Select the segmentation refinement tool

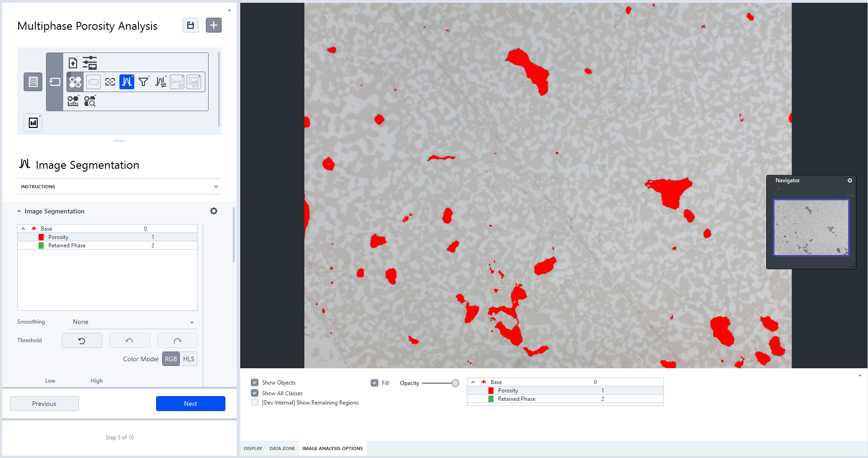click(x=160, y=82)
